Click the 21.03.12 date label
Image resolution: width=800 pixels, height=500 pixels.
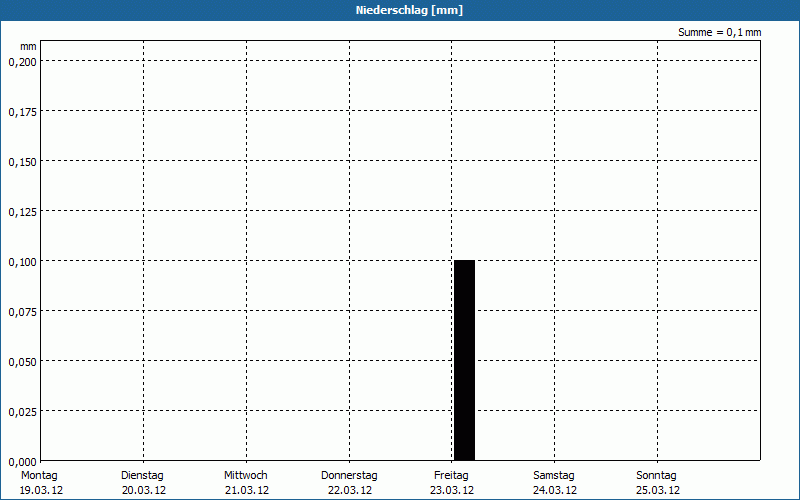pos(247,491)
